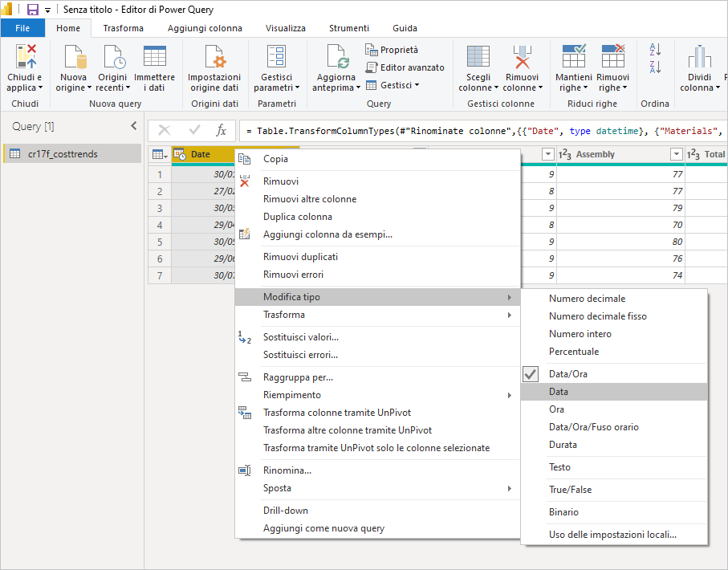Image resolution: width=728 pixels, height=570 pixels.
Task: Change type to Numero decimale
Action: (614, 298)
